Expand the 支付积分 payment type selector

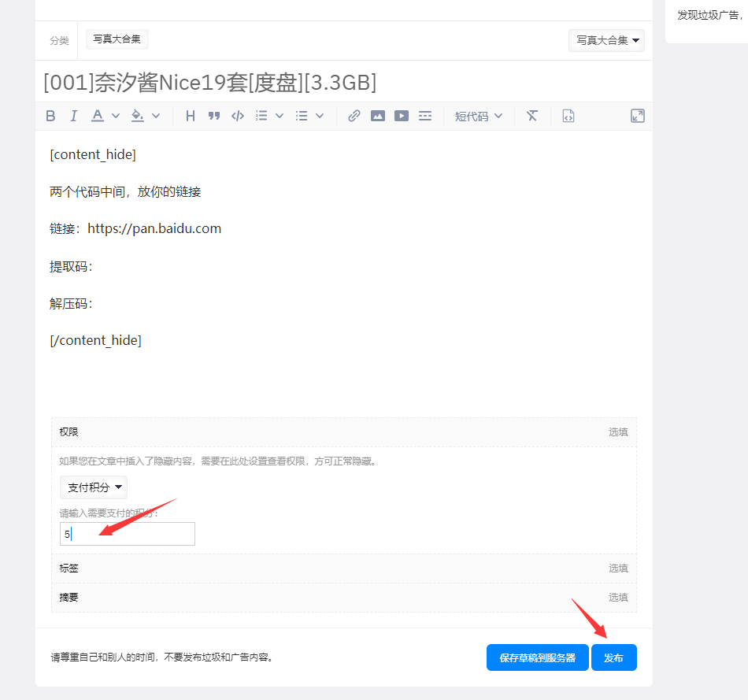click(x=93, y=487)
